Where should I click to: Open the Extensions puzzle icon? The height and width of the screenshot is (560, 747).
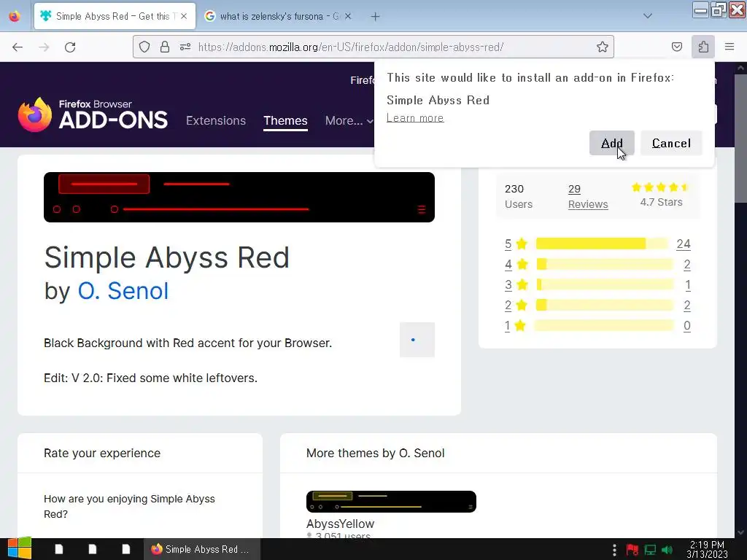pyautogui.click(x=703, y=47)
